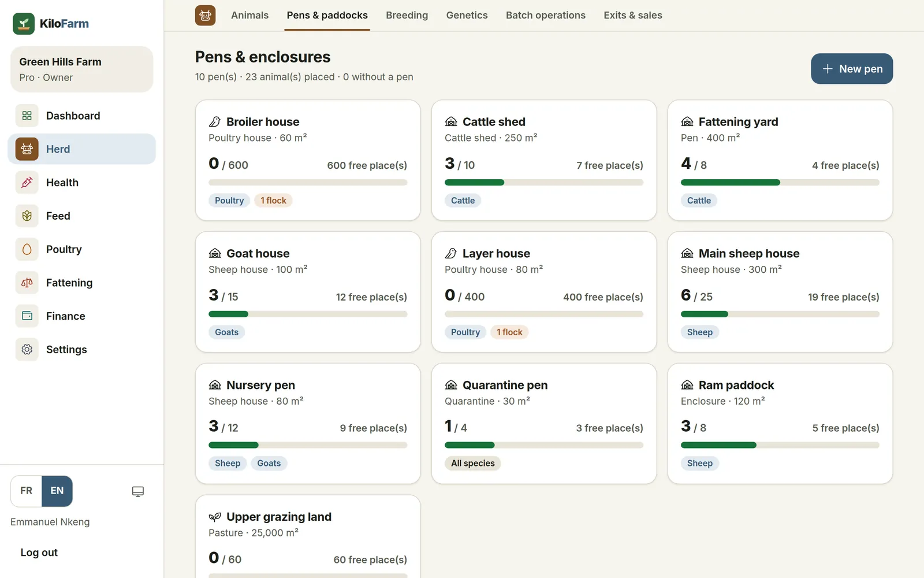Click the "19 free place(s)" text
This screenshot has height=578, width=924.
(843, 297)
